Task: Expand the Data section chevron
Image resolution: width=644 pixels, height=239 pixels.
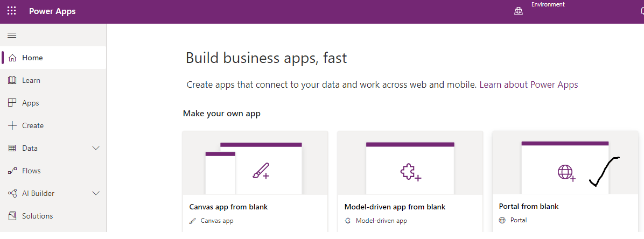Action: point(96,149)
